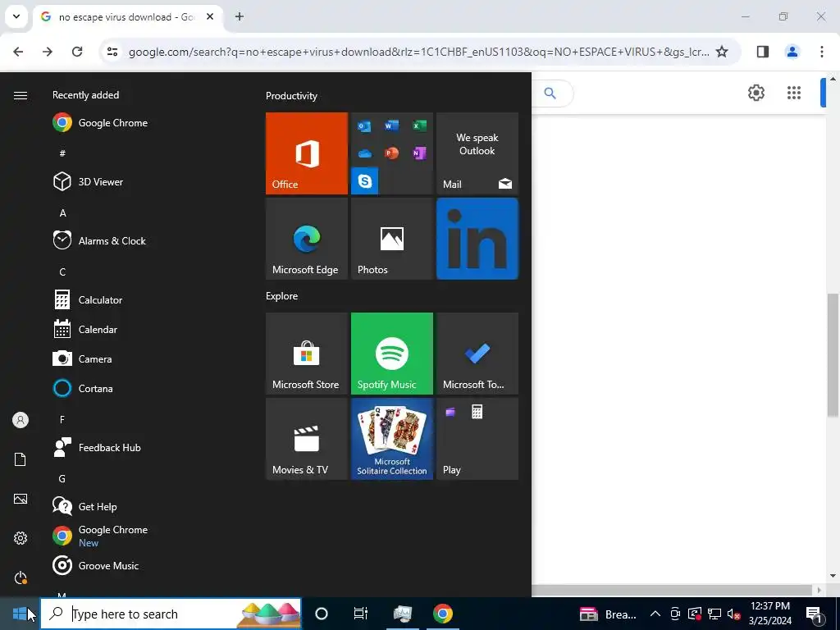Open Settings gear in Start sidebar
The height and width of the screenshot is (630, 840).
pyautogui.click(x=21, y=538)
